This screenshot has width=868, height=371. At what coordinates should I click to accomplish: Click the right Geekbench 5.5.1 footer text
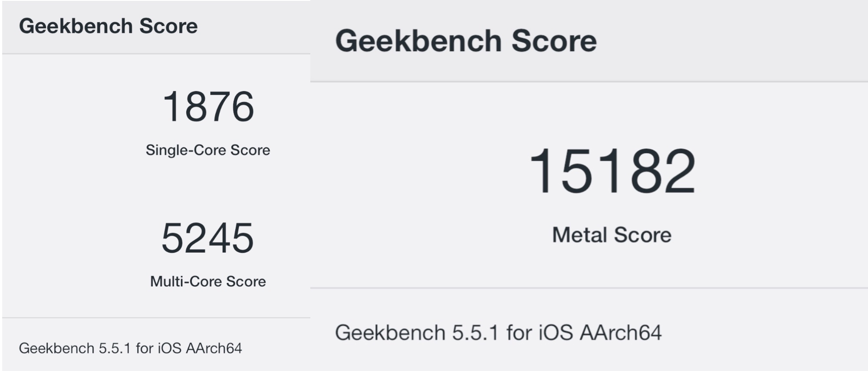point(498,333)
